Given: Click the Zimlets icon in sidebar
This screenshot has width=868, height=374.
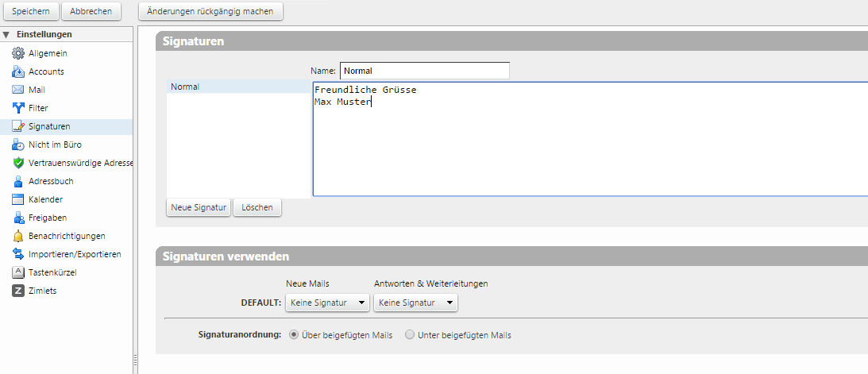Looking at the screenshot, I should point(18,291).
